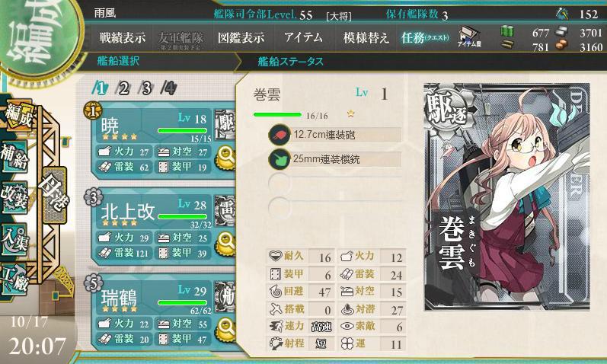Open 図鑑表示 in the top menu
607x364 pixels.
point(241,38)
